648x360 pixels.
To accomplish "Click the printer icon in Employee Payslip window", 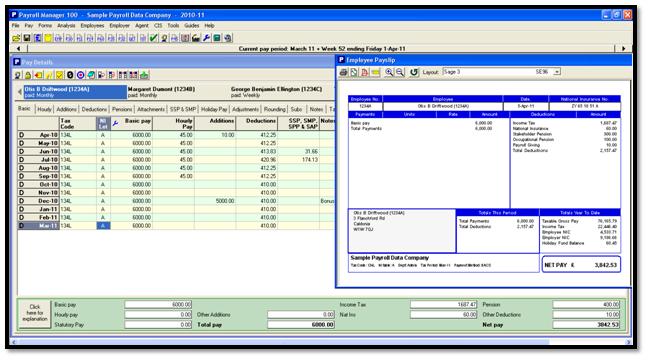I will point(343,72).
